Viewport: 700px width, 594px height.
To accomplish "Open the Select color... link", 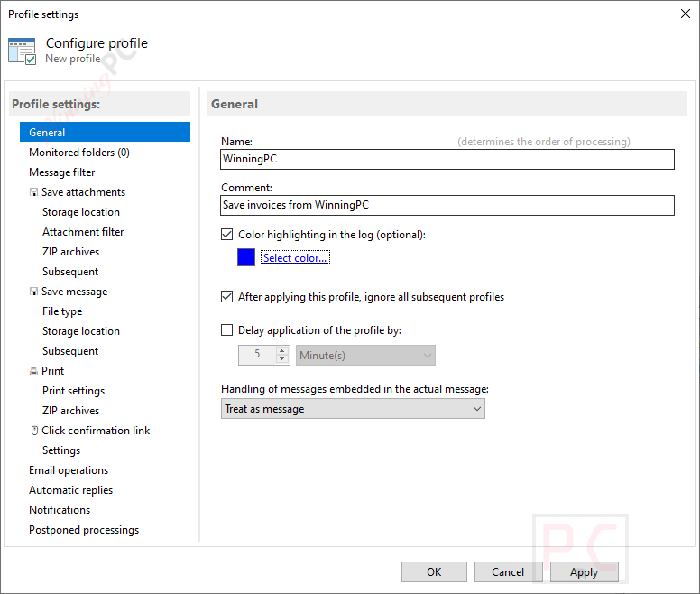I will point(295,258).
